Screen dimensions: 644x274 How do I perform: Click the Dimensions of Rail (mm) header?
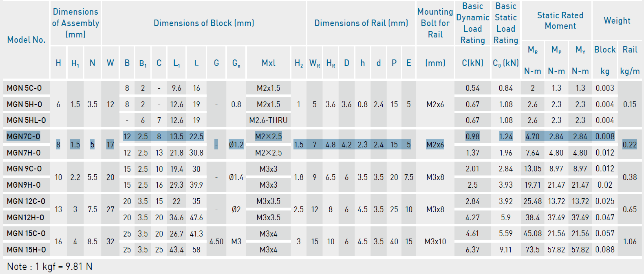click(x=361, y=23)
